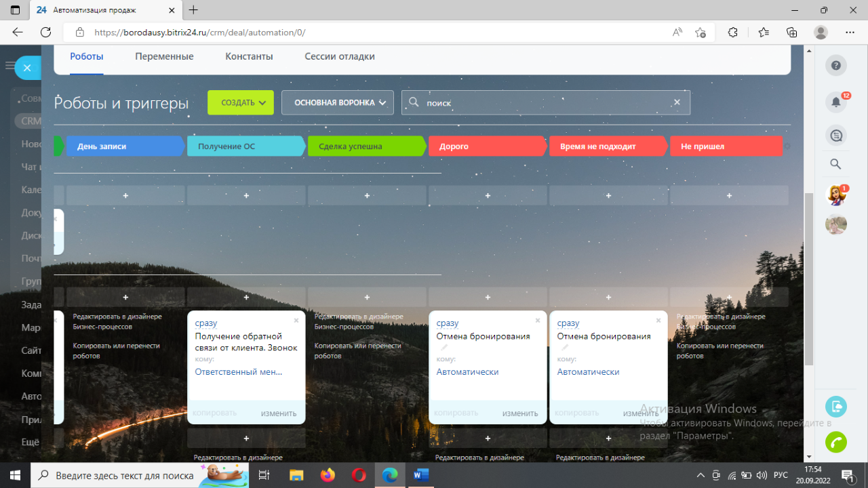The image size is (868, 488).
Task: Click копировать on Получение обратной связи robot
Action: pyautogui.click(x=215, y=413)
